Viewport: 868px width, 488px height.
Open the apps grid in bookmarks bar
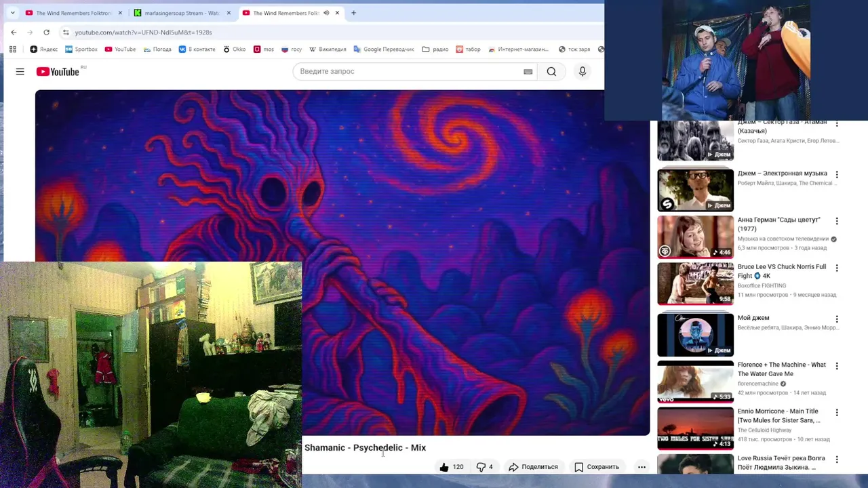[x=12, y=49]
